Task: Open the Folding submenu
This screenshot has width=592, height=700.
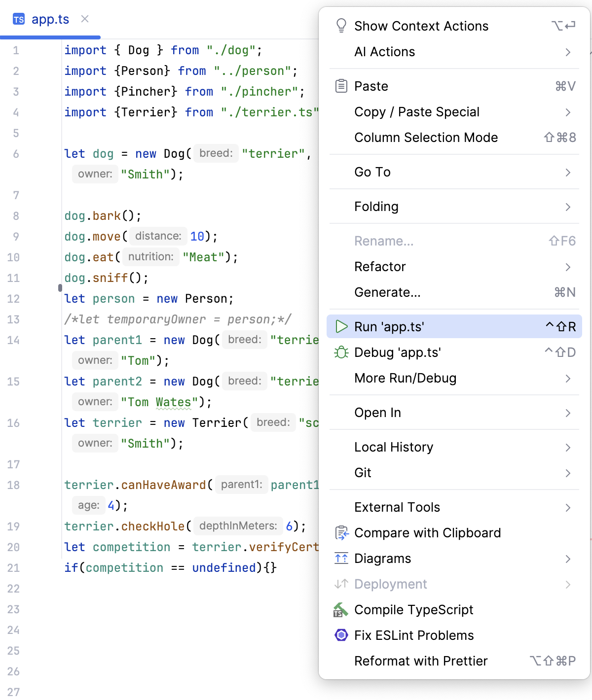Action: [x=376, y=207]
